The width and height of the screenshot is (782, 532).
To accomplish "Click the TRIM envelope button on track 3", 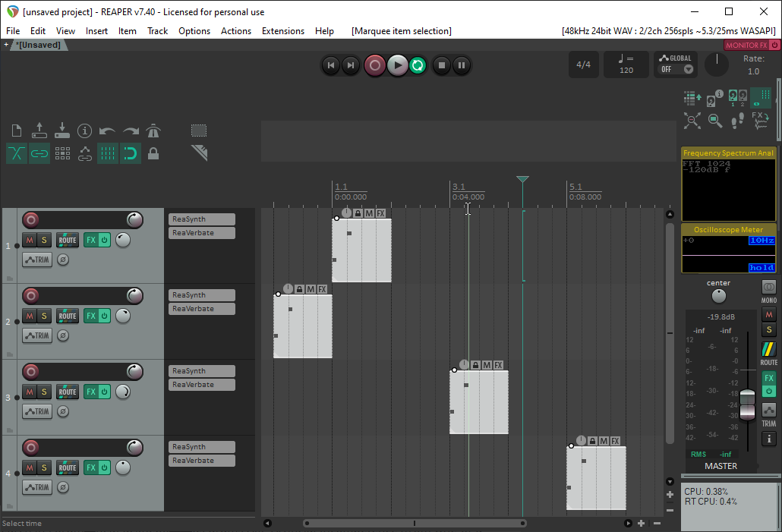I will click(37, 411).
